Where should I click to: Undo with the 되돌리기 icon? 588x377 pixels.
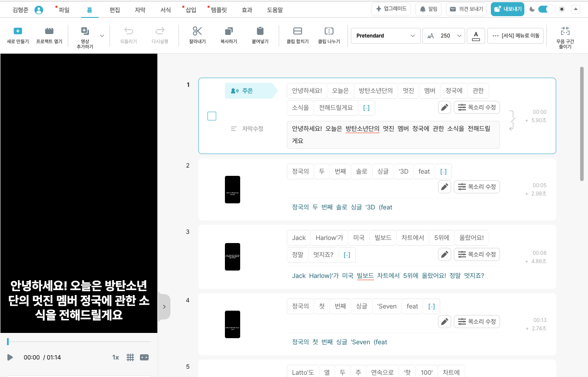pos(129,31)
